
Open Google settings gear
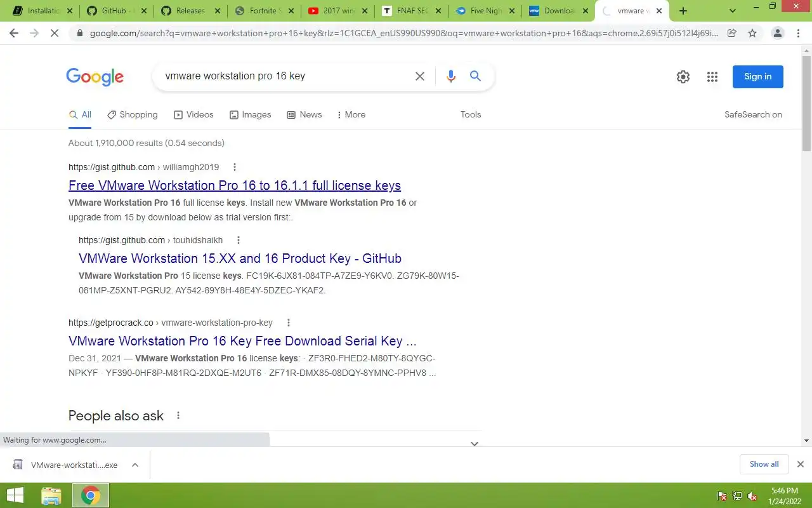(683, 77)
